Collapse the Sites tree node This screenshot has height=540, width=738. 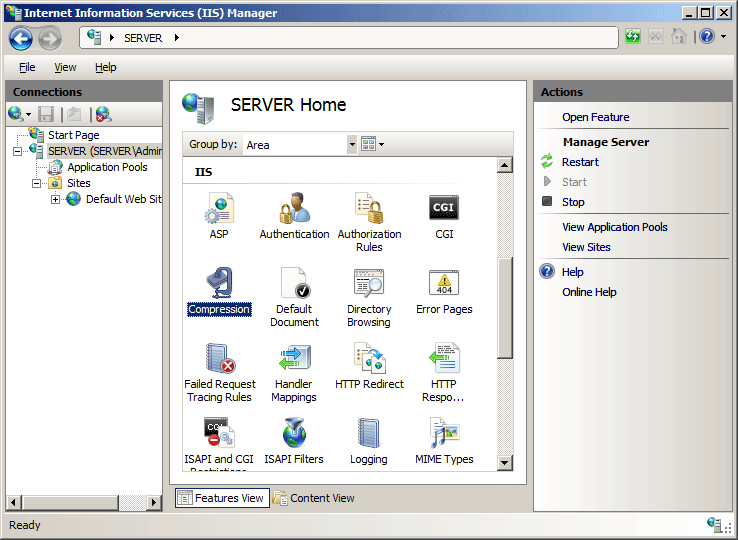coord(37,184)
